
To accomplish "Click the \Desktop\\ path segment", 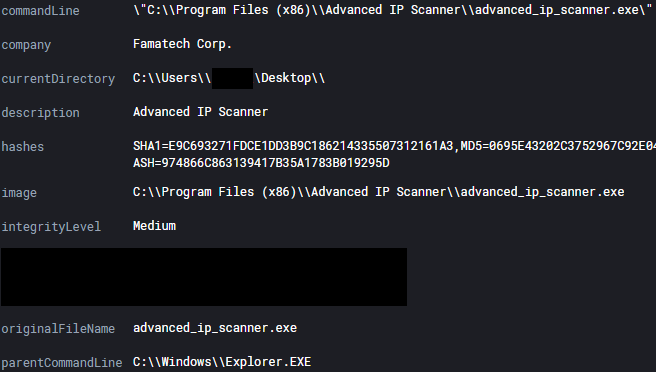I will pyautogui.click(x=290, y=78).
